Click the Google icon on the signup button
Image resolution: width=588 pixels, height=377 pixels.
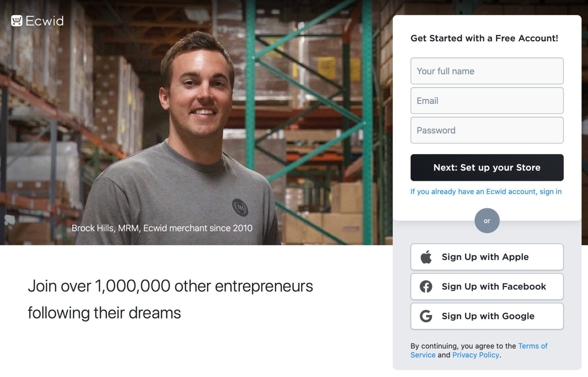(x=426, y=316)
